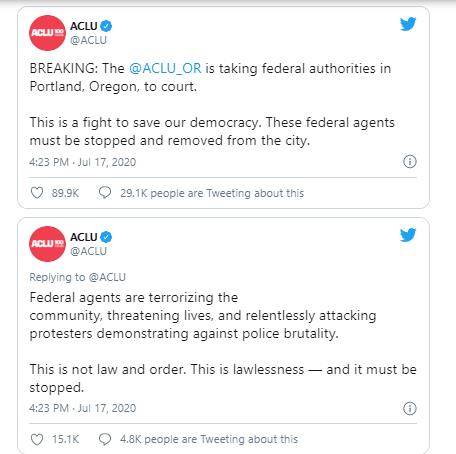The width and height of the screenshot is (456, 454).
Task: Click the Twitter bird icon on reply tweet
Action: [x=408, y=235]
